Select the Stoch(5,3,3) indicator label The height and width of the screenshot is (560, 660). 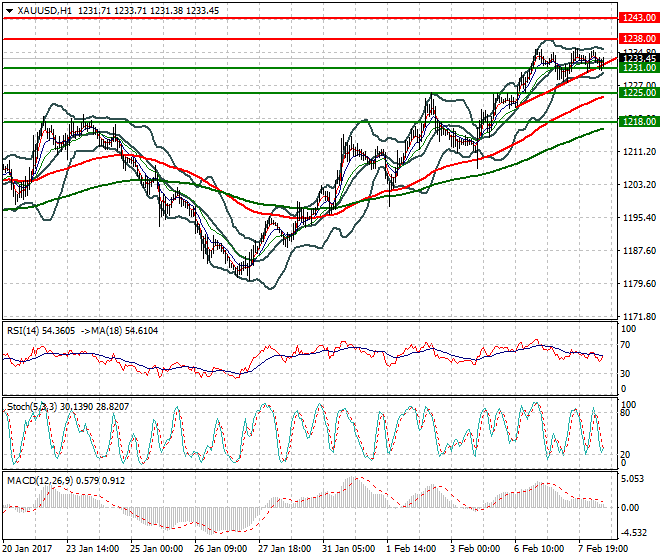[32, 407]
